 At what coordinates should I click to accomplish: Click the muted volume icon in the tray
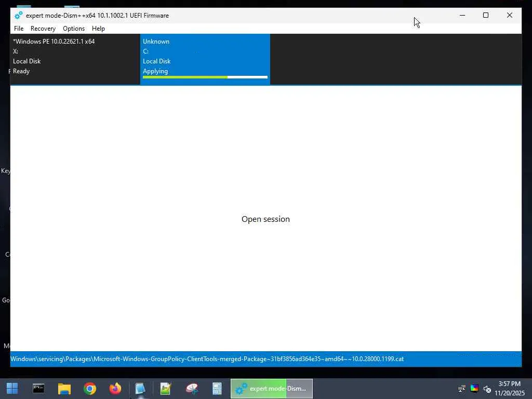coord(487,389)
